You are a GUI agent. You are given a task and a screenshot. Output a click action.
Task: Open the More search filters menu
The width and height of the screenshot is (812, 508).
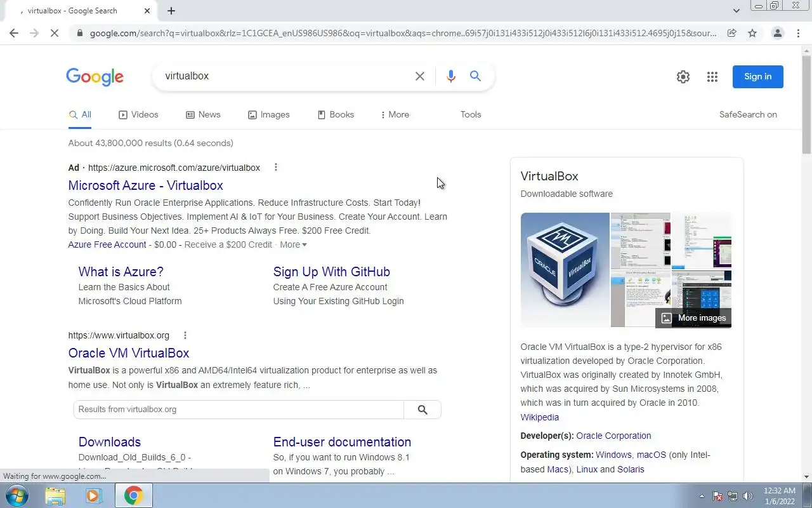(x=395, y=115)
